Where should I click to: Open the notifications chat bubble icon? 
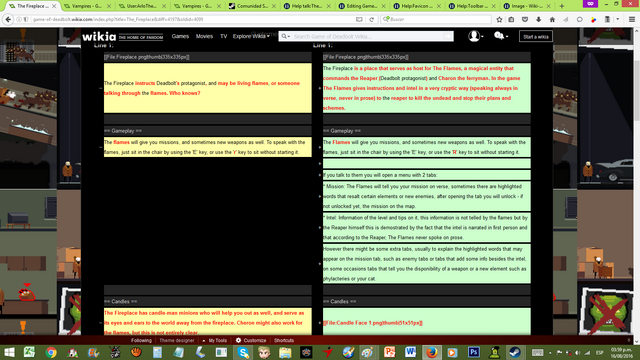[500, 36]
